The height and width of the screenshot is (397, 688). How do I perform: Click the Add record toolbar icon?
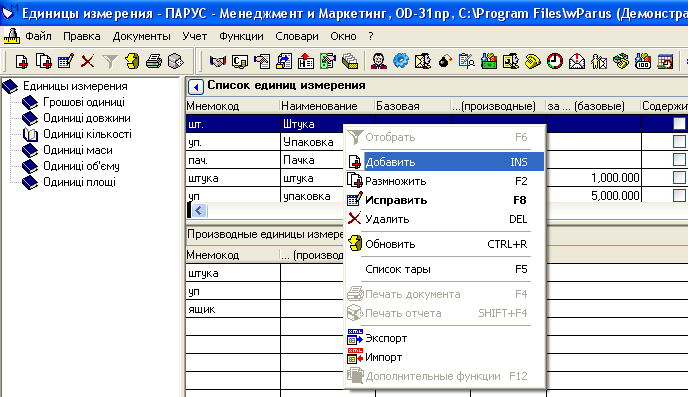pyautogui.click(x=22, y=61)
